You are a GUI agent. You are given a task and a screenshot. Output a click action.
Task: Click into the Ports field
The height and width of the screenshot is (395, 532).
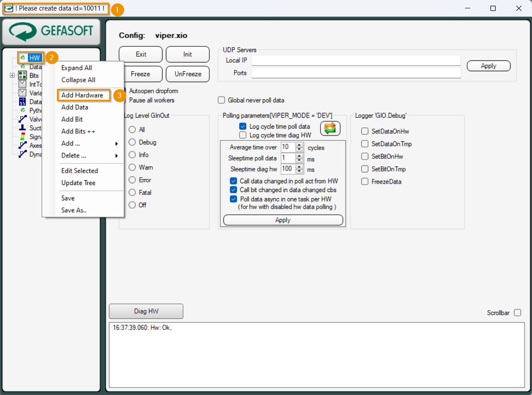point(356,73)
